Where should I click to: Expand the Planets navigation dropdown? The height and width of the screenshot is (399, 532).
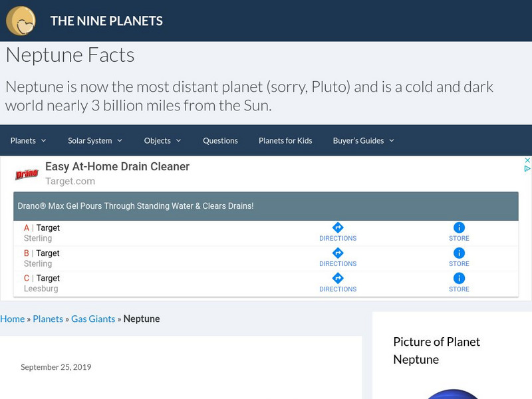[27, 140]
